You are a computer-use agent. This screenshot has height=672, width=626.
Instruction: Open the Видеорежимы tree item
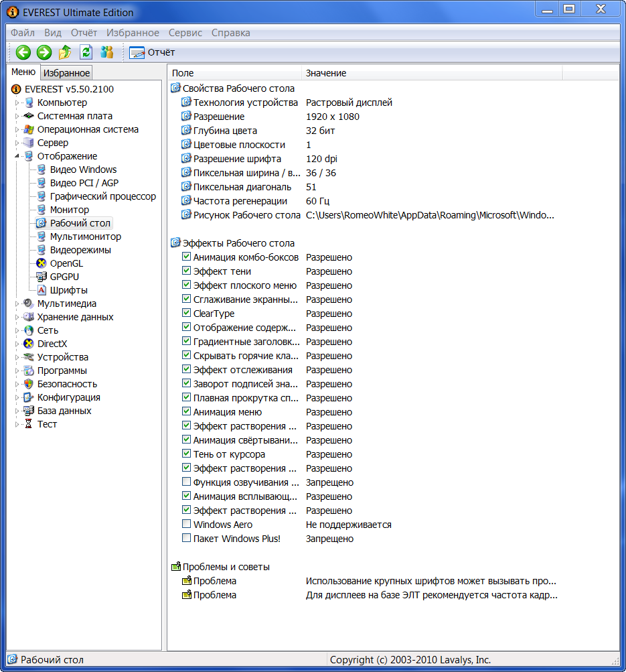point(80,250)
